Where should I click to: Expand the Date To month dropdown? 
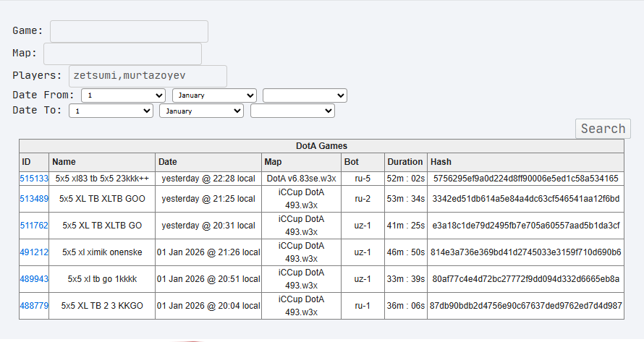[x=202, y=111]
